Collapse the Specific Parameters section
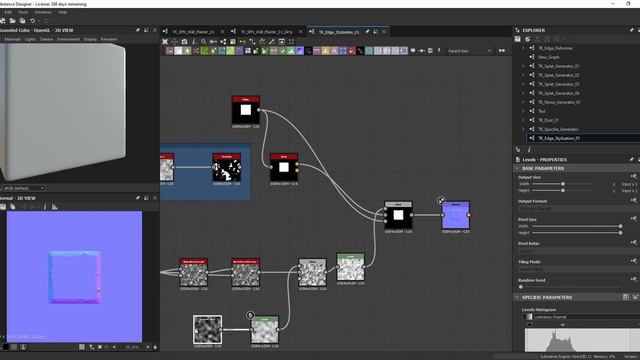Viewport: 640px width, 360px height. [x=517, y=297]
